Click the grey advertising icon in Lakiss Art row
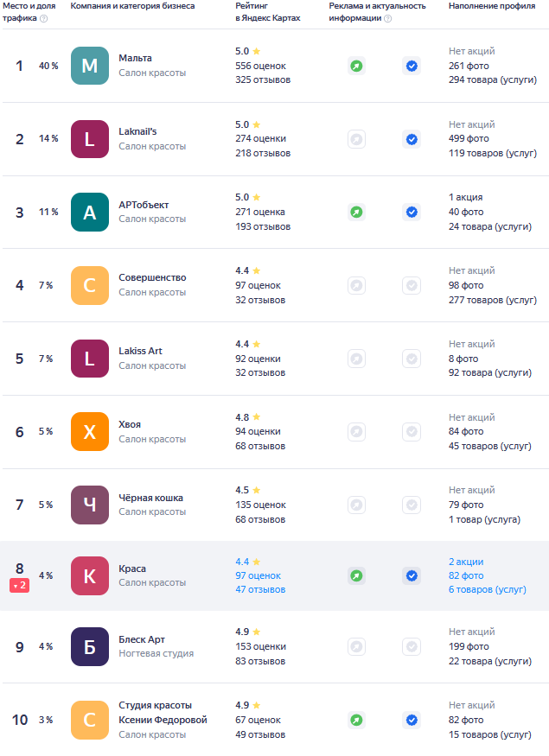549x756 pixels. (x=356, y=359)
